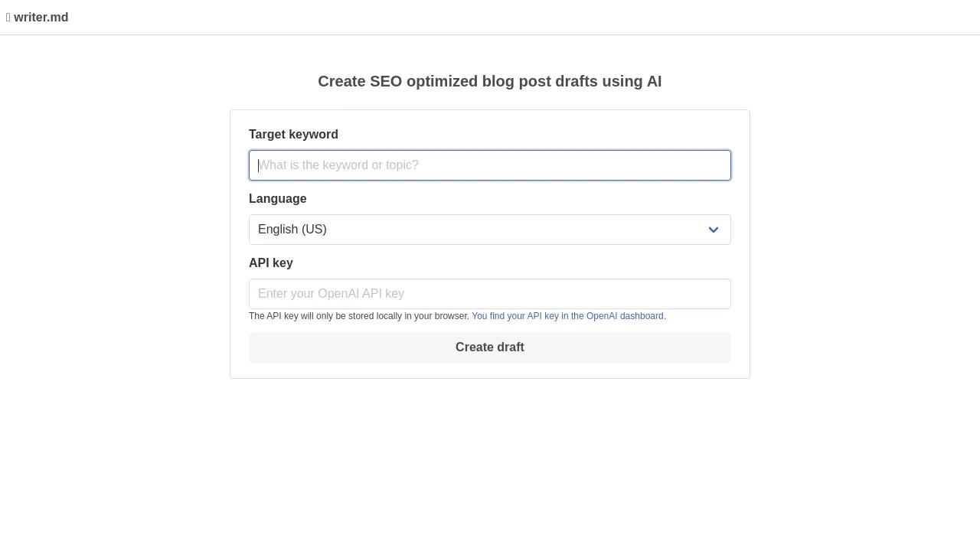Select the "English (US)" language value
This screenshot has width=980, height=551.
coord(292,230)
